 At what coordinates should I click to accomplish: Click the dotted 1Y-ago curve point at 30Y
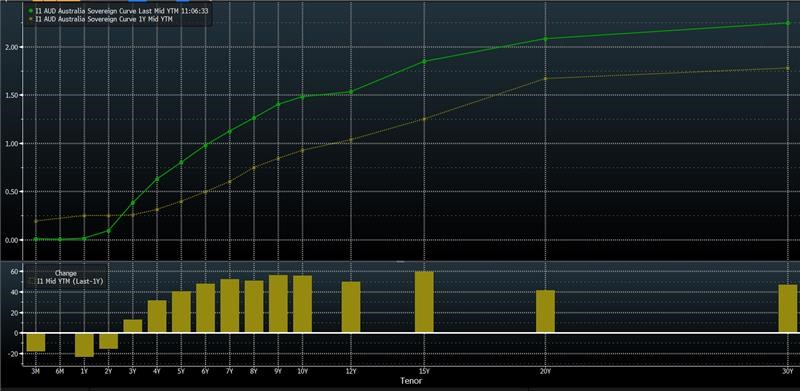point(788,68)
